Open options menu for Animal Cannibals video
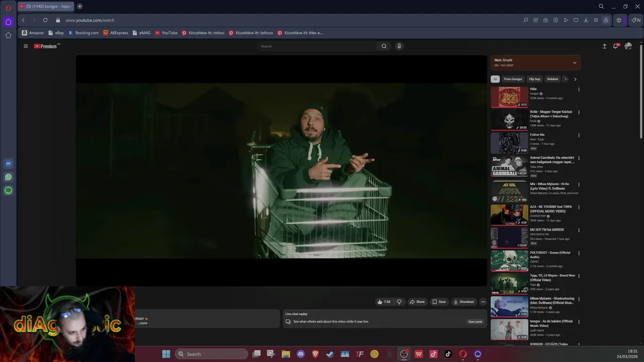 click(x=579, y=158)
